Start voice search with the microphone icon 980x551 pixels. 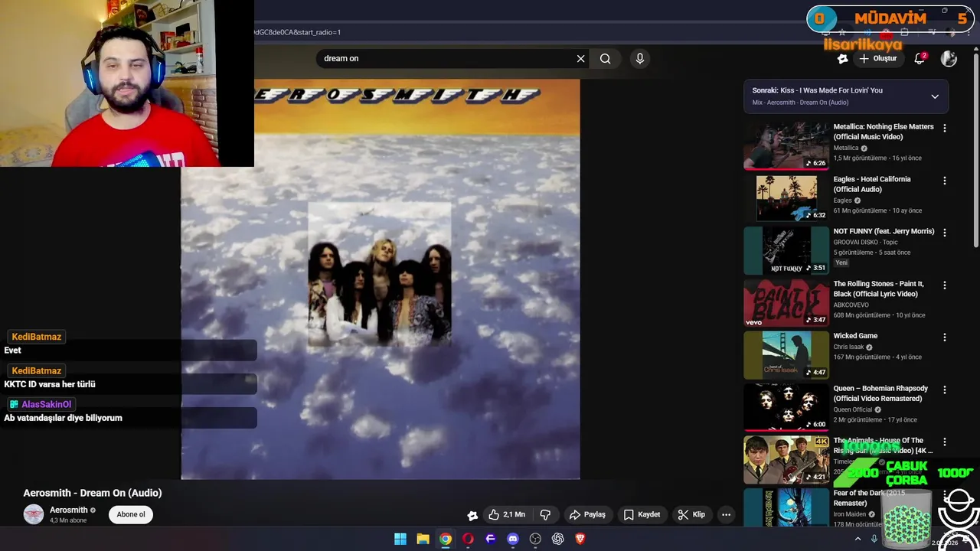pos(640,59)
